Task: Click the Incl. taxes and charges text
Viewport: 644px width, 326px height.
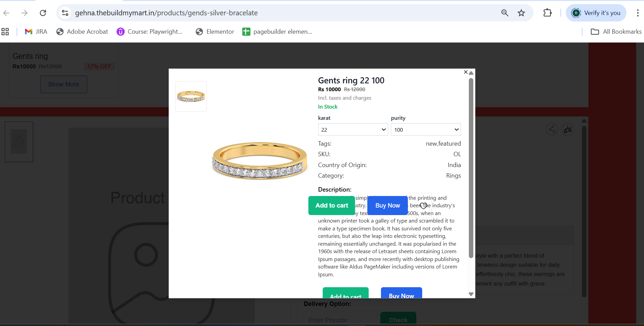Action: point(345,98)
